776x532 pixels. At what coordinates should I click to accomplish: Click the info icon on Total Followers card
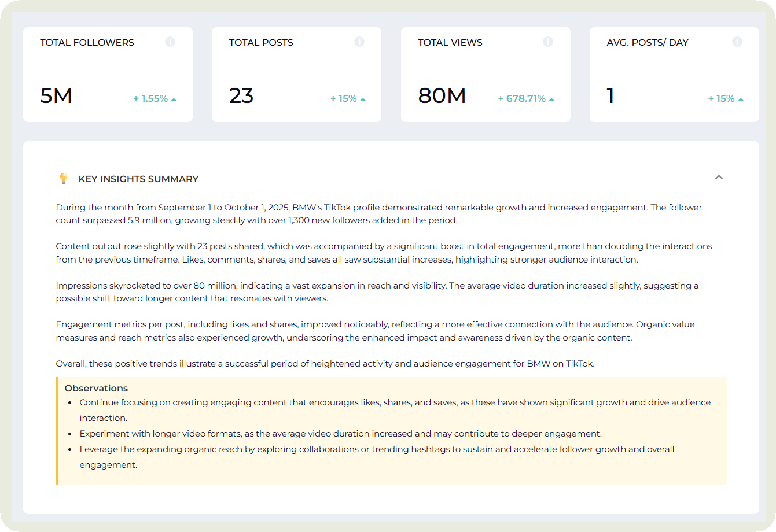pyautogui.click(x=170, y=42)
